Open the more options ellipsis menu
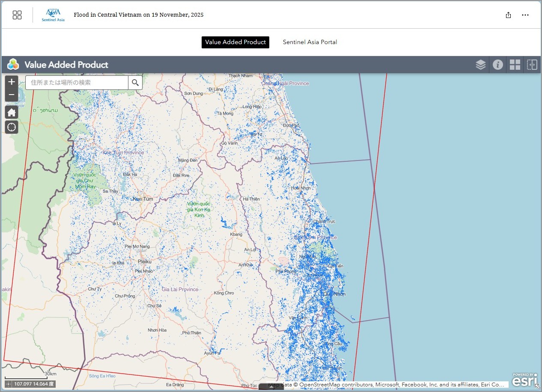Screen dimensions: 542x392 pos(525,15)
